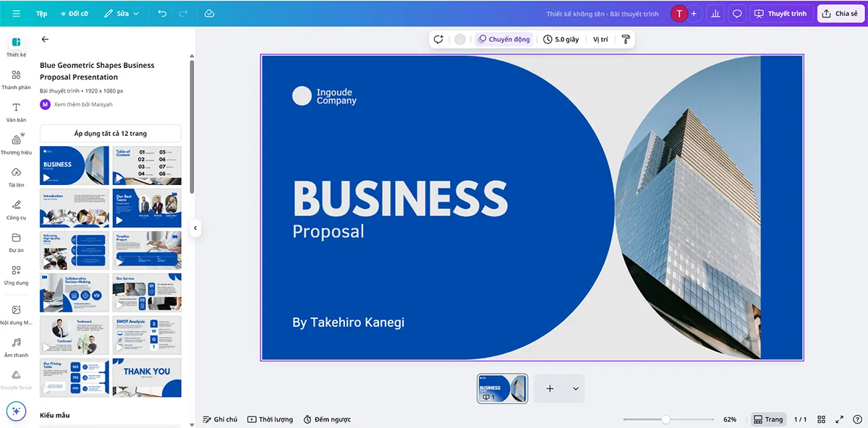
Task: Open the Ứng dụng apps tab
Action: (16, 275)
